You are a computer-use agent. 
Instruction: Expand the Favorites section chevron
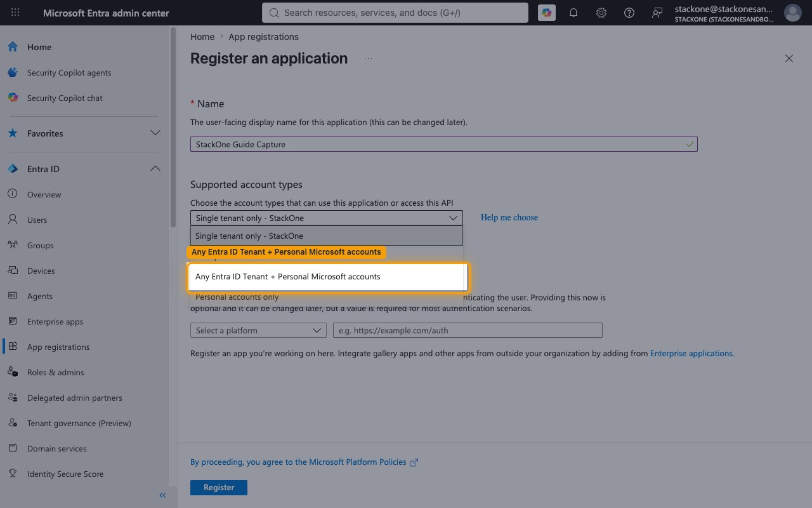[155, 133]
